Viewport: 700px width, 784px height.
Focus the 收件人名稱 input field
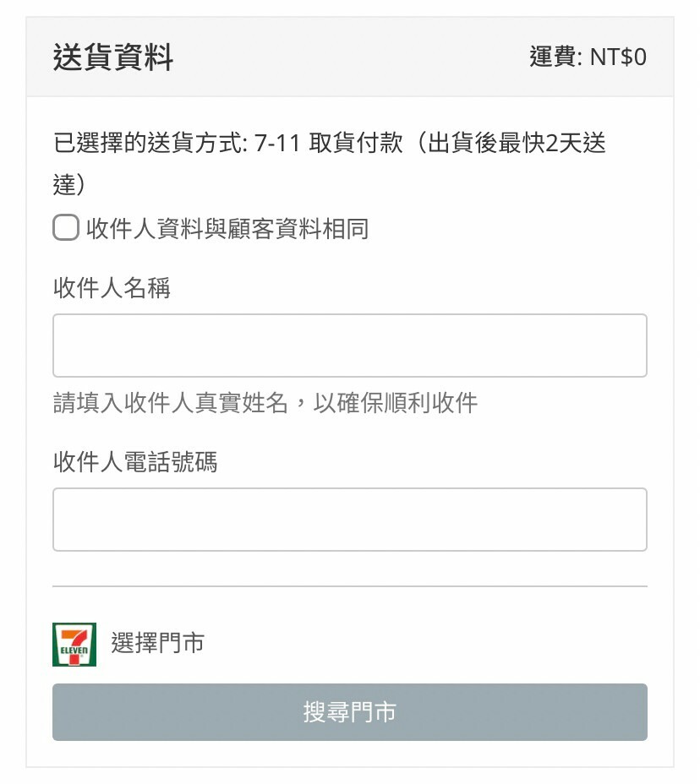pos(350,346)
